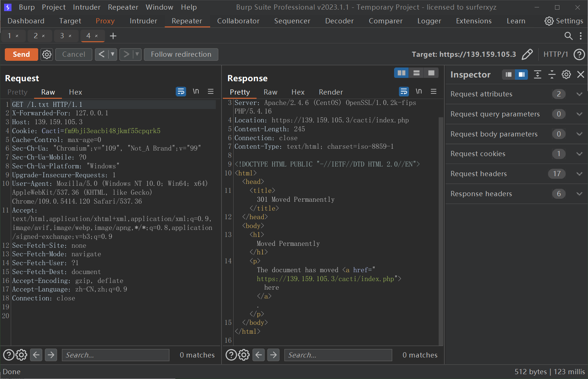Go to next match in Request search

51,355
